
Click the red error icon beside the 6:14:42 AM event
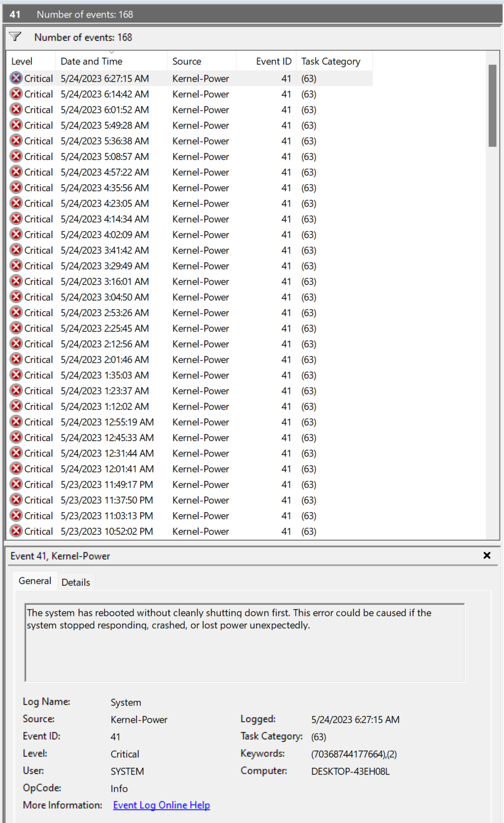pos(16,94)
